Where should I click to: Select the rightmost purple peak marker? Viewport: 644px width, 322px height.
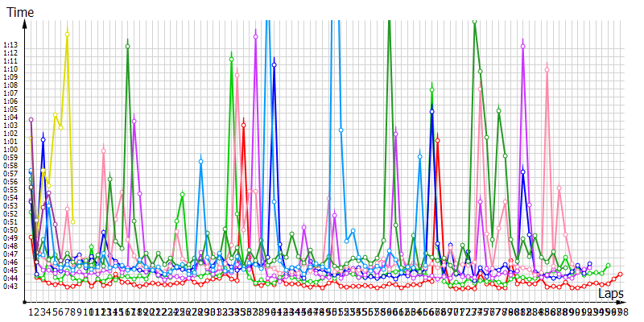(522, 46)
